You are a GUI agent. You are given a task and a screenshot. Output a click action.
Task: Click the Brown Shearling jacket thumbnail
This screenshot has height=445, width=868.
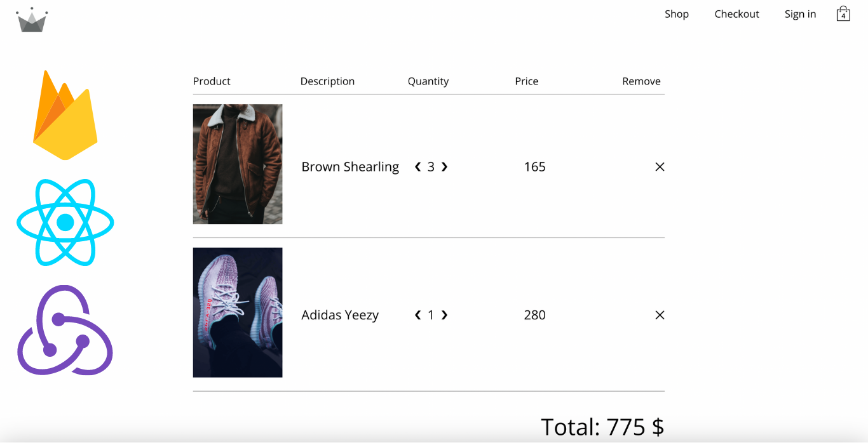click(x=238, y=164)
